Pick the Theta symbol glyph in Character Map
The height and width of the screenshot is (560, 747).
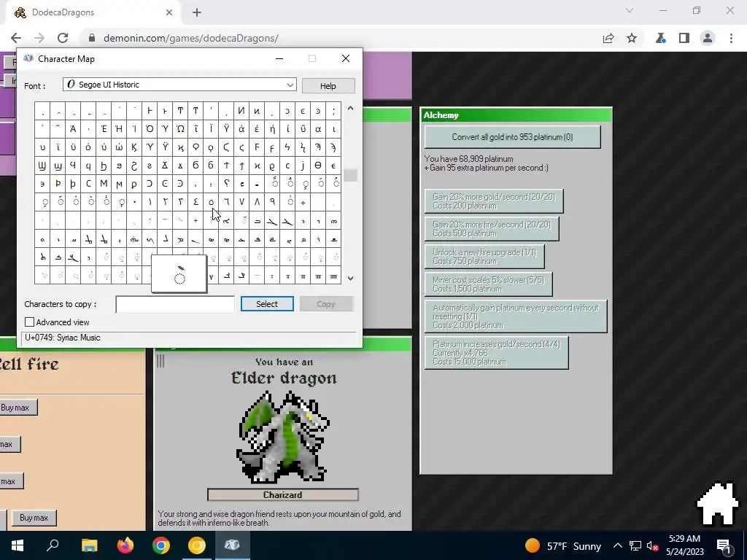pos(318,166)
